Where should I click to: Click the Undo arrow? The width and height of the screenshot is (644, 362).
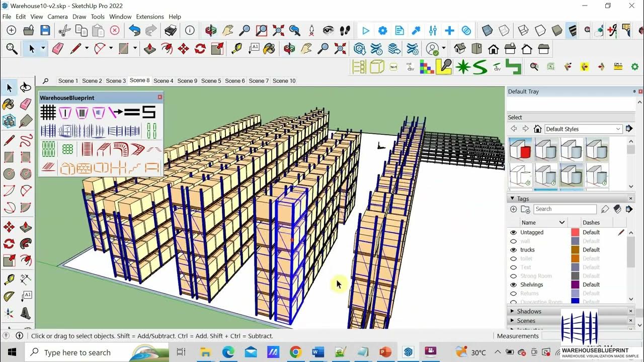[134, 31]
